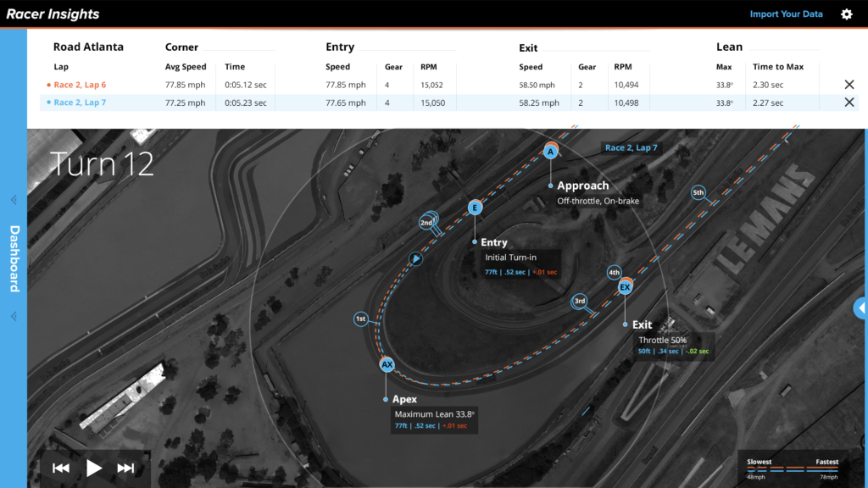This screenshot has width=868, height=488.
Task: Collapse sidebar using upper chevron
Action: tap(14, 200)
